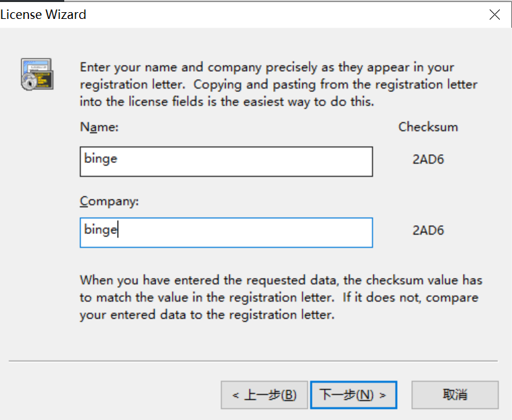The height and width of the screenshot is (420, 512).
Task: Click the 'License Wizard' title text
Action: [43, 14]
